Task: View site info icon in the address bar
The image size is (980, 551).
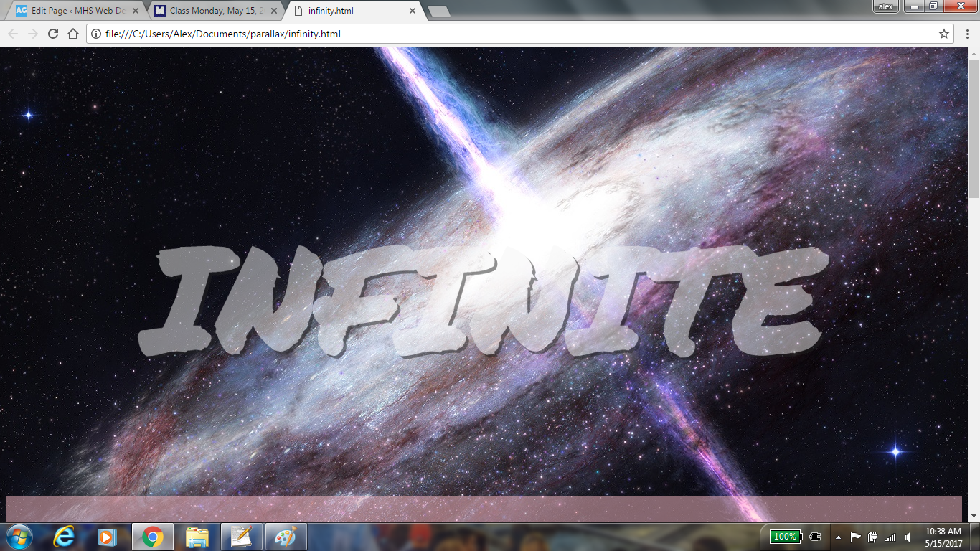Action: point(96,34)
